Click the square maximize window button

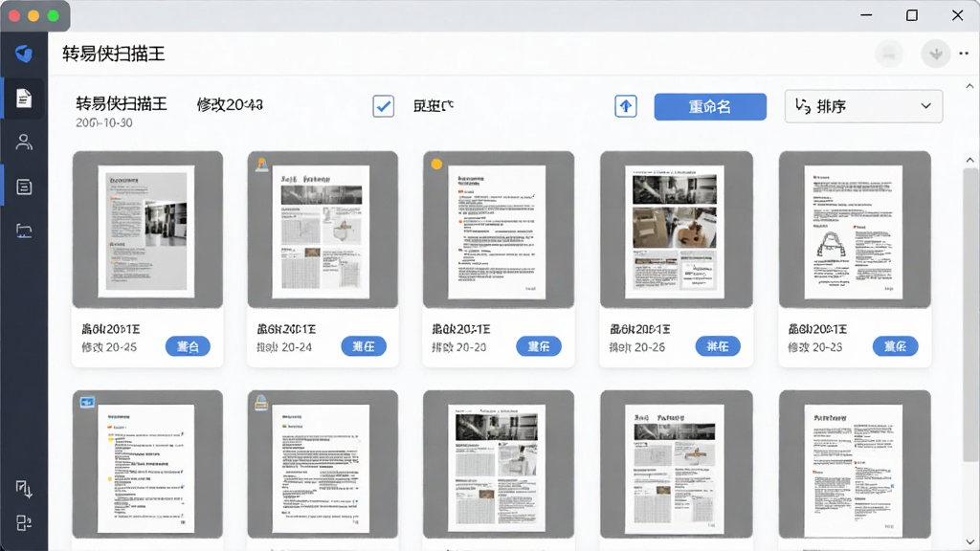tap(912, 15)
